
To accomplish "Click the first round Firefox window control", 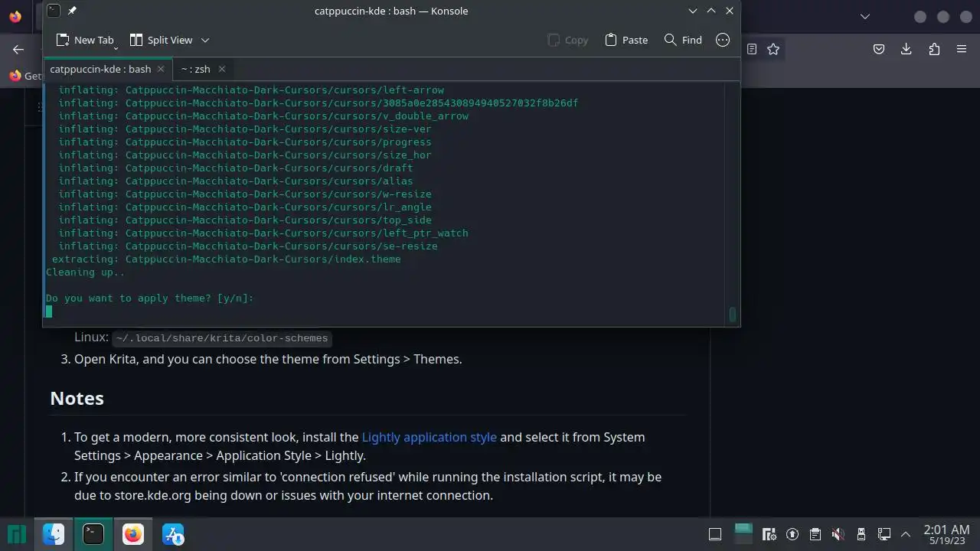I will [920, 16].
